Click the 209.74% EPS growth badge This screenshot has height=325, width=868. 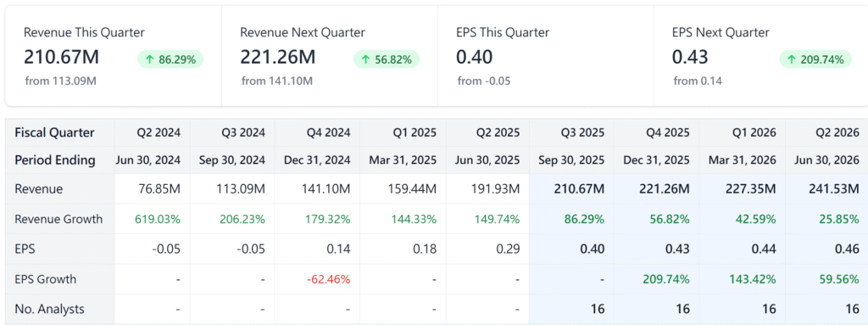(x=815, y=59)
